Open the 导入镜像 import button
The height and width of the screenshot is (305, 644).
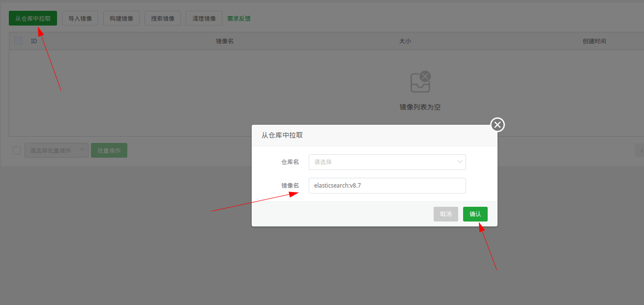[80, 18]
